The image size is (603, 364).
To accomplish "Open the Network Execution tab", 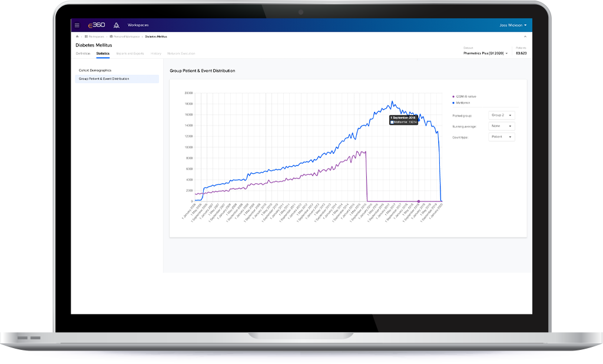I will 181,54.
